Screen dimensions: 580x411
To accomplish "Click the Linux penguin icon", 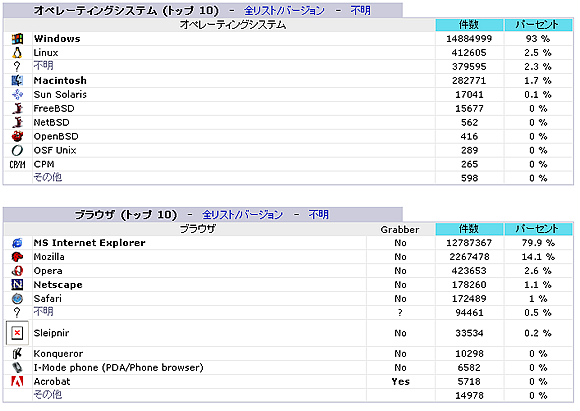I will click(17, 53).
